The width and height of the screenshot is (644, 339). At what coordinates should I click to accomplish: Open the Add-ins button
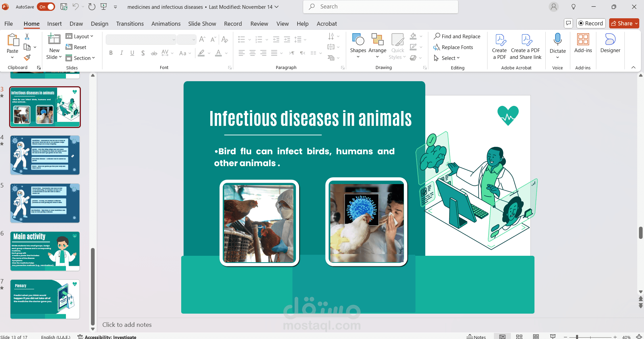pos(583,43)
